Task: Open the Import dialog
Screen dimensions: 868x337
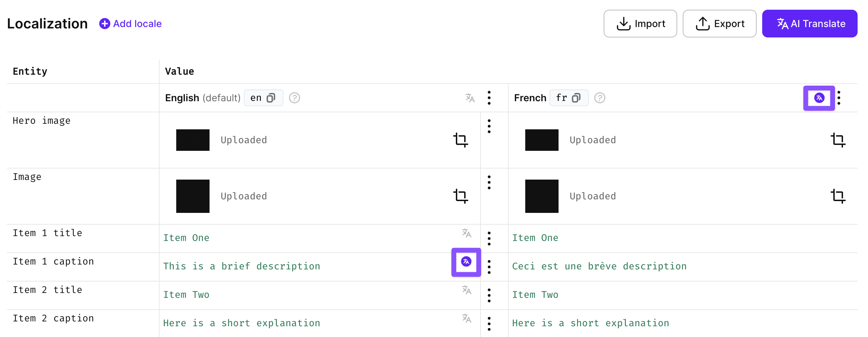Action: [640, 24]
